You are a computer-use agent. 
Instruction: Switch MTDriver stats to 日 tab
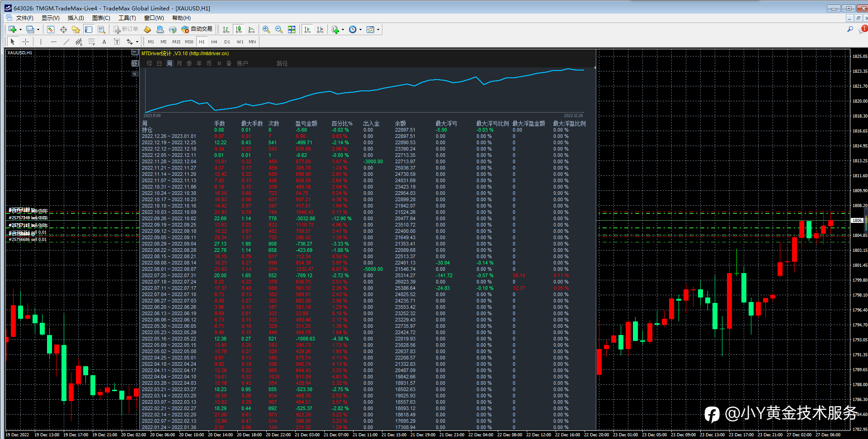click(x=159, y=63)
